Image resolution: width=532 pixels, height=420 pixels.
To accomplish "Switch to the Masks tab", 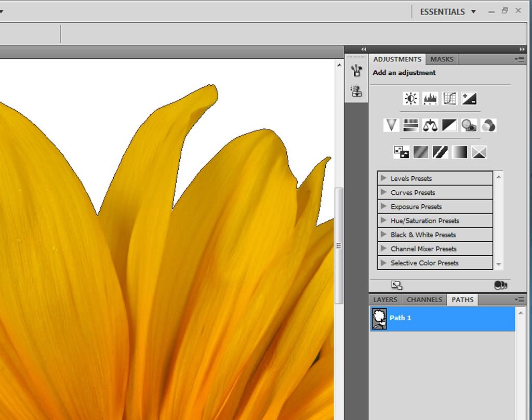I will [x=442, y=59].
